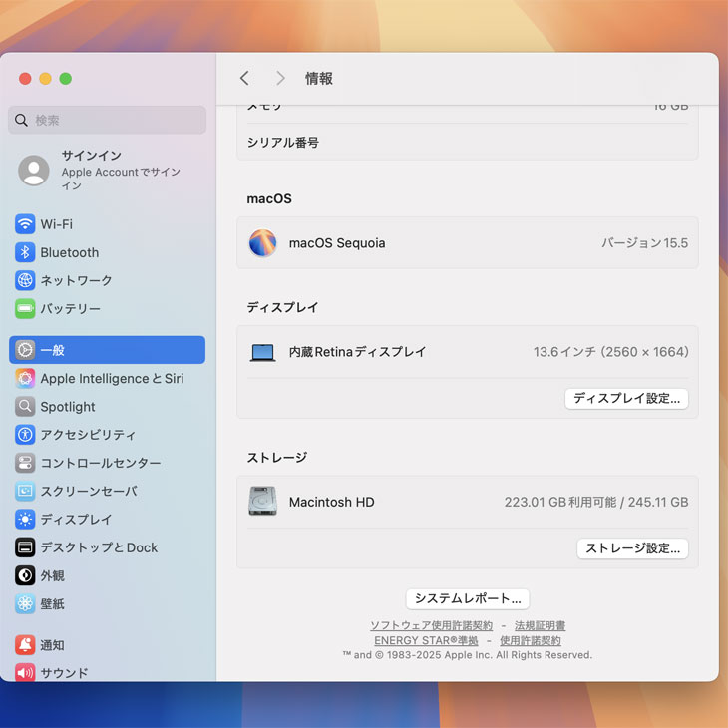Screen dimensions: 728x728
Task: Minimize the window with yellow button
Action: (45, 79)
